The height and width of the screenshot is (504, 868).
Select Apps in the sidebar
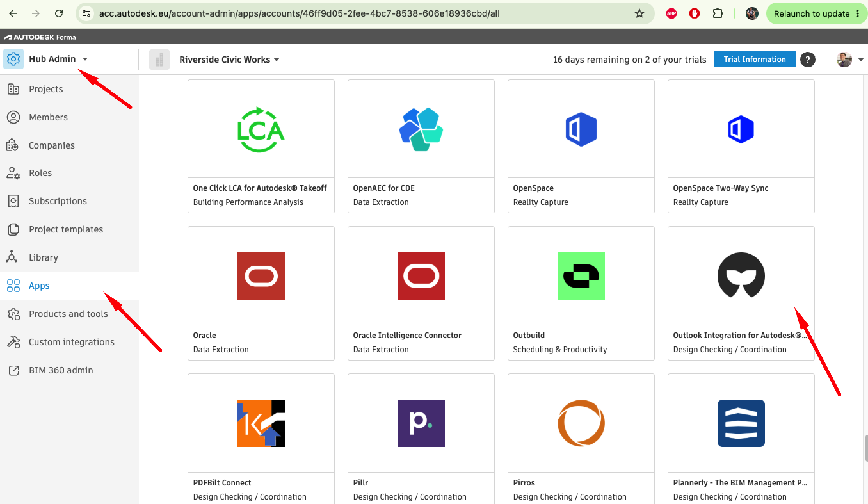[69, 286]
